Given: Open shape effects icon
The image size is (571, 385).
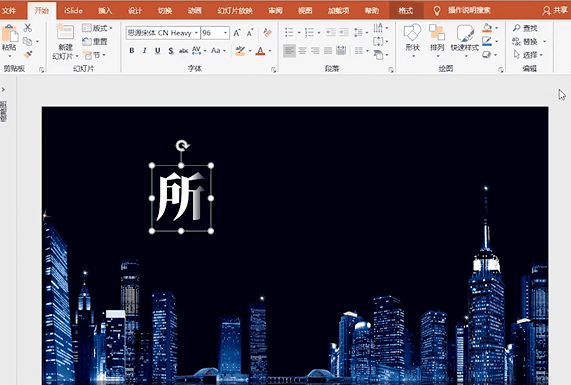Looking at the screenshot, I should click(487, 55).
